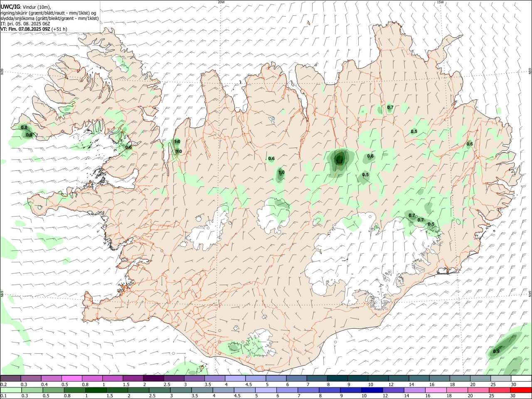
Task: Click the dark blue swatch between 10 and 12 in lower legend
Action: (372, 390)
